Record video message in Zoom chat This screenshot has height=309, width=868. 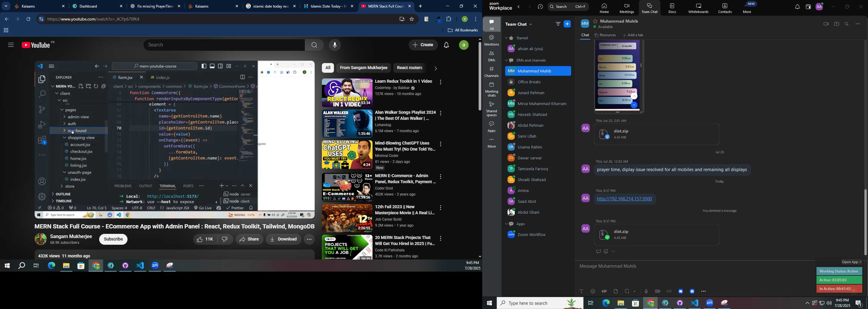[657, 291]
